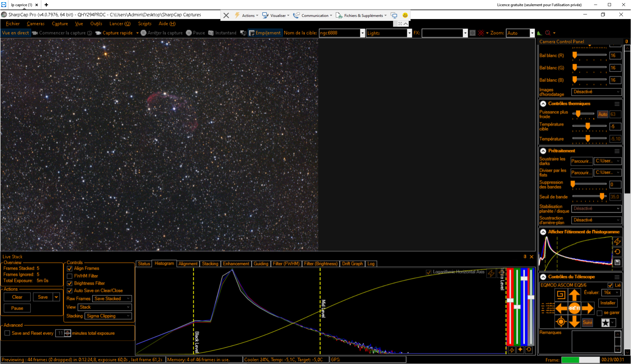This screenshot has height=364, width=631.
Task: Toggle the Suivi tracking button
Action: click(x=587, y=322)
